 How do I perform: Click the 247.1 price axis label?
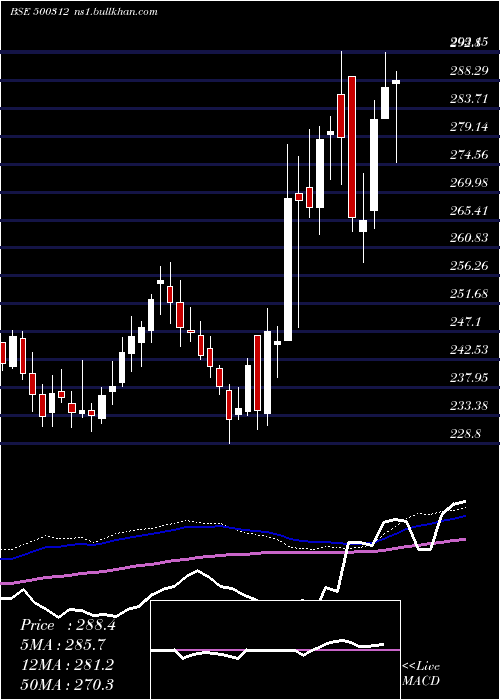pos(466,322)
